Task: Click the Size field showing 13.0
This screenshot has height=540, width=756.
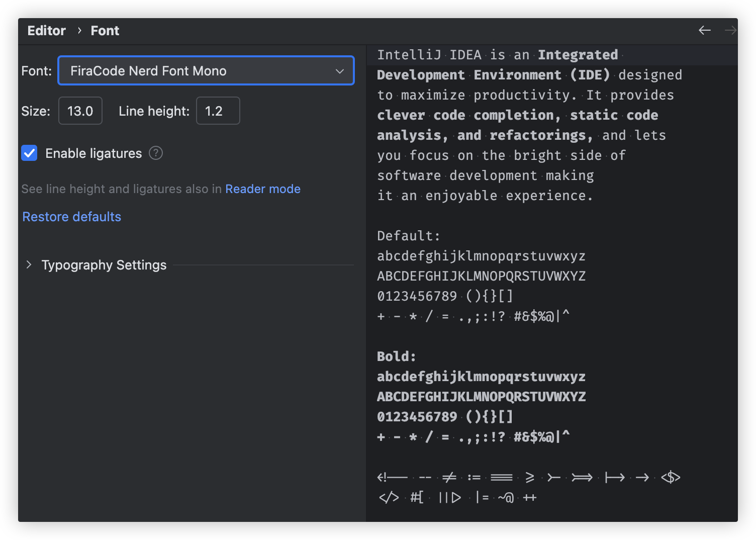Action: pyautogui.click(x=80, y=111)
